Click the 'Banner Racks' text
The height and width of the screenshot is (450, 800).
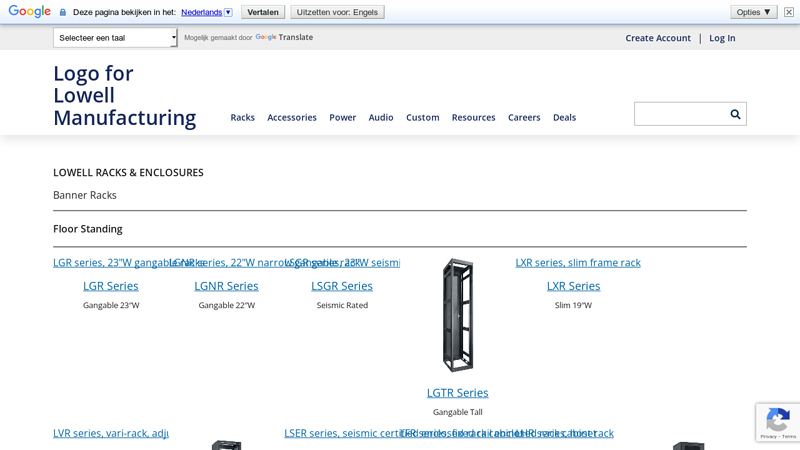[x=85, y=195]
